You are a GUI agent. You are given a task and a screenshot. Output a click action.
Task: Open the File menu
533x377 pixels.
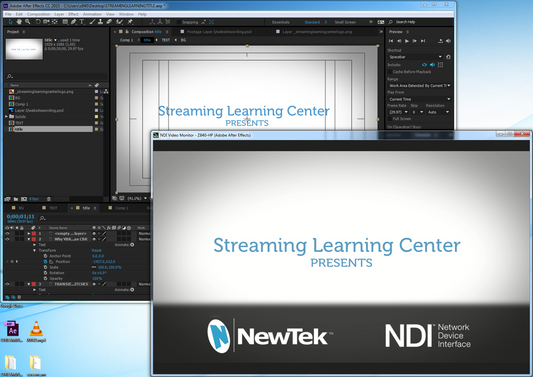point(8,14)
